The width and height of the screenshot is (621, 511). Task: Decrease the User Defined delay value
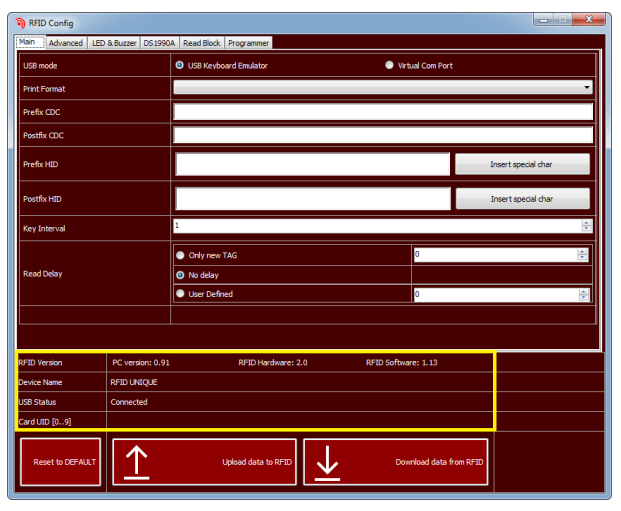(x=583, y=298)
